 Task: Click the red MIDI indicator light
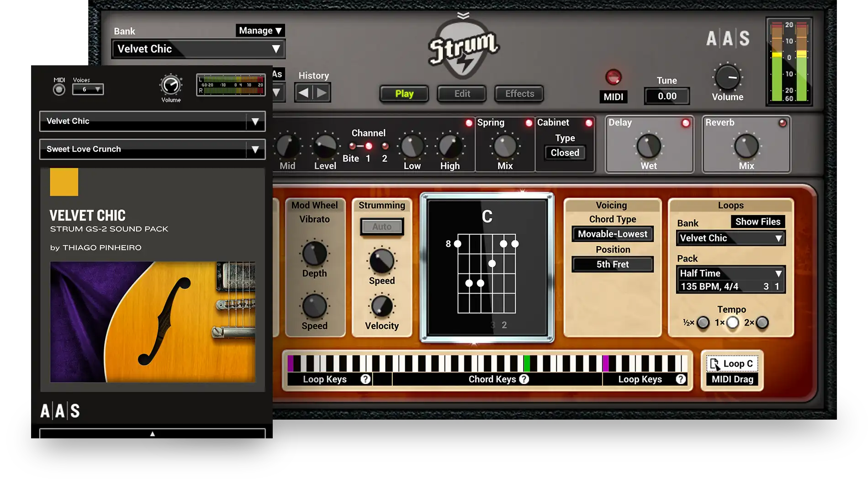[613, 77]
